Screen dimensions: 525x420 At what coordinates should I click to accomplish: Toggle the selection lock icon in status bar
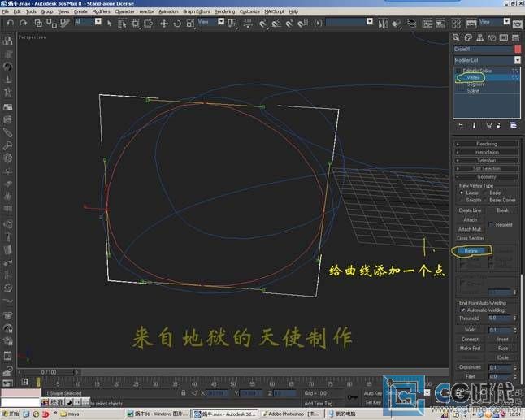(184, 393)
